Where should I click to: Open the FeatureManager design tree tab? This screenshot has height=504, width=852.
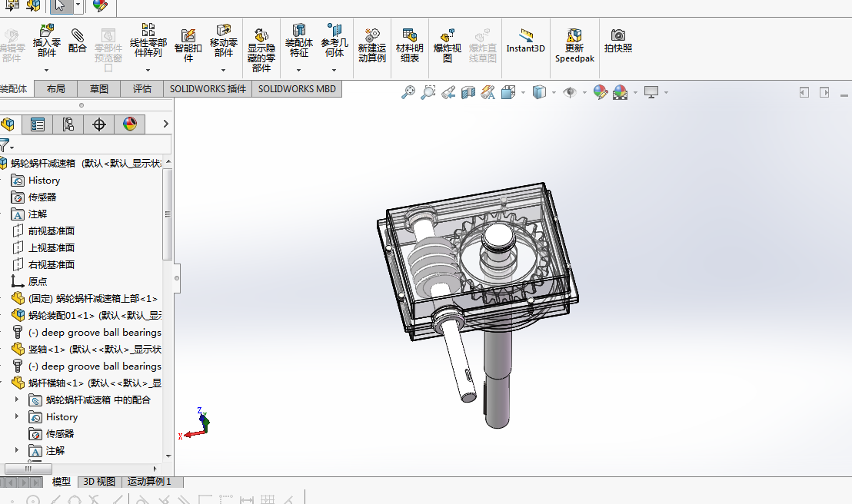point(8,124)
